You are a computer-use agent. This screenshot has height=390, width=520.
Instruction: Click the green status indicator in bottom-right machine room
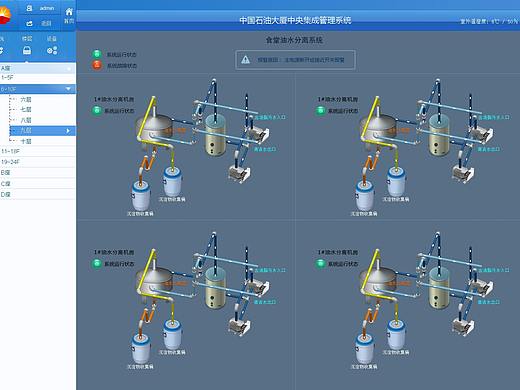[320, 263]
